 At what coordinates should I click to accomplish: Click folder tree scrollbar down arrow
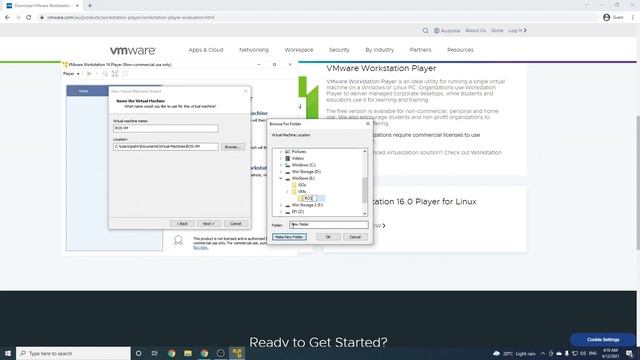(364, 213)
